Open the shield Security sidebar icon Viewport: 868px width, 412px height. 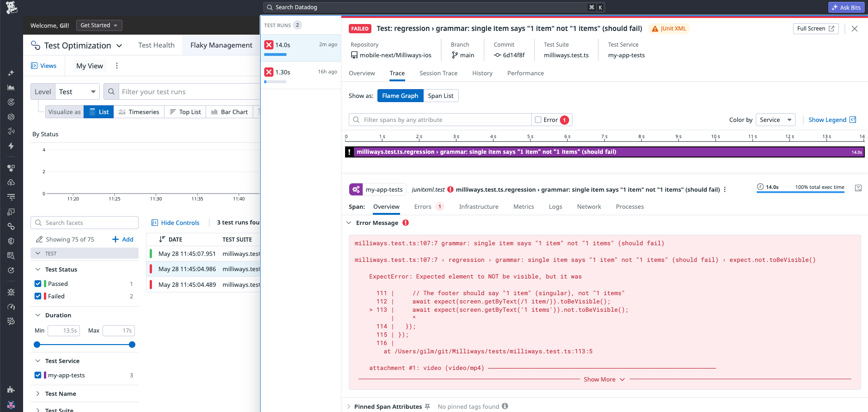click(x=11, y=241)
